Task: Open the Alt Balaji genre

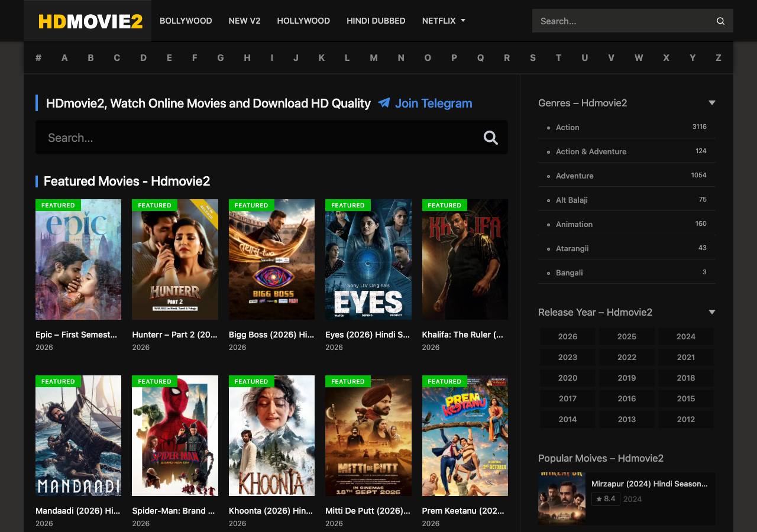Action: point(572,200)
